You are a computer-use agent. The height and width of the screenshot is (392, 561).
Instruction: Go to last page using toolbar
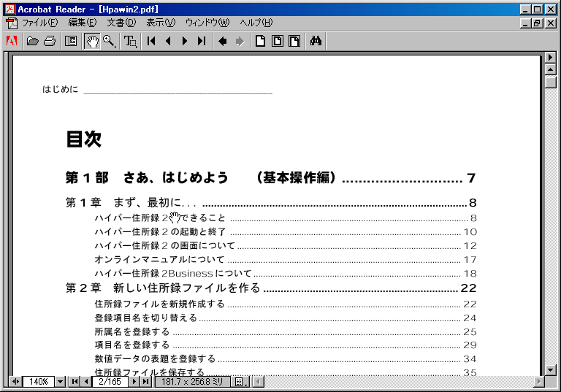(x=202, y=41)
